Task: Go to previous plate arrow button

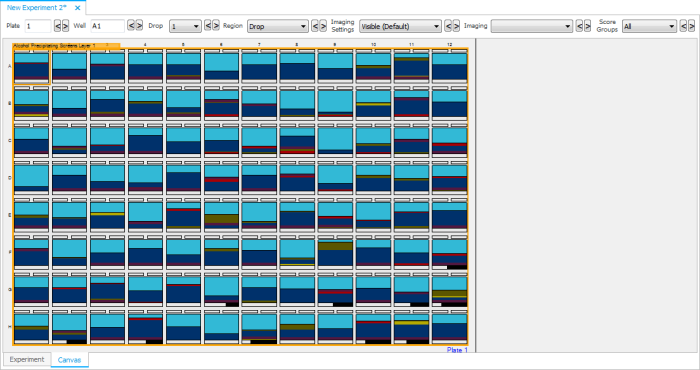Action: (x=57, y=26)
